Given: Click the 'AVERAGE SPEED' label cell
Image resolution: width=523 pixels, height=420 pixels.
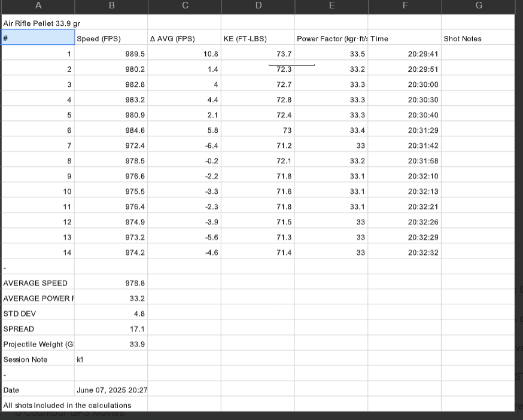Looking at the screenshot, I should 38,283.
